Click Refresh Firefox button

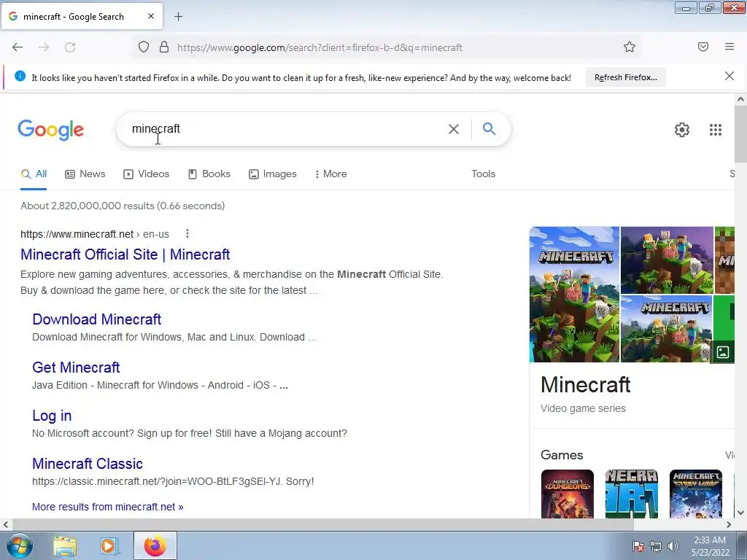pyautogui.click(x=625, y=77)
